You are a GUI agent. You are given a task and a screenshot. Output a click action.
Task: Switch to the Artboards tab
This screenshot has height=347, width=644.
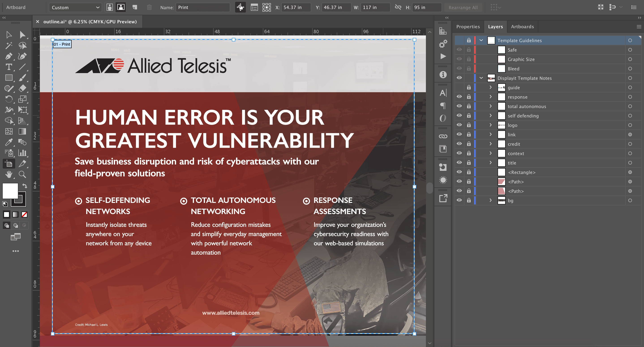click(x=522, y=26)
